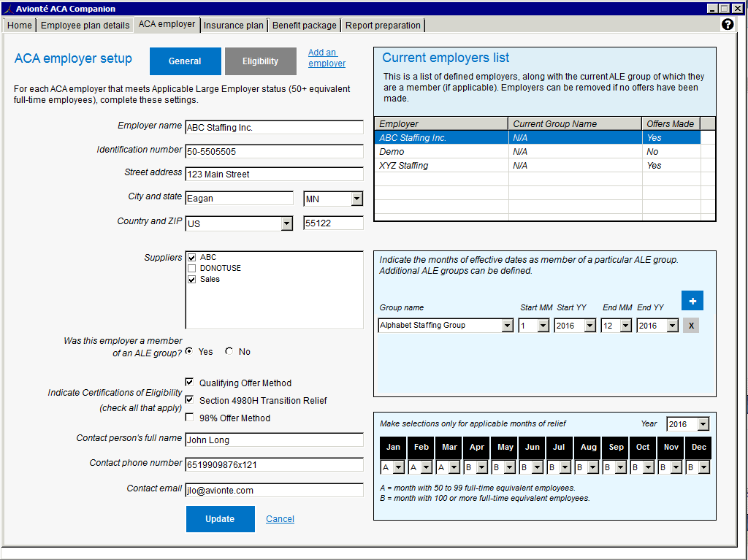Open the help icon in top-right corner
The image size is (748, 560).
pos(727,24)
